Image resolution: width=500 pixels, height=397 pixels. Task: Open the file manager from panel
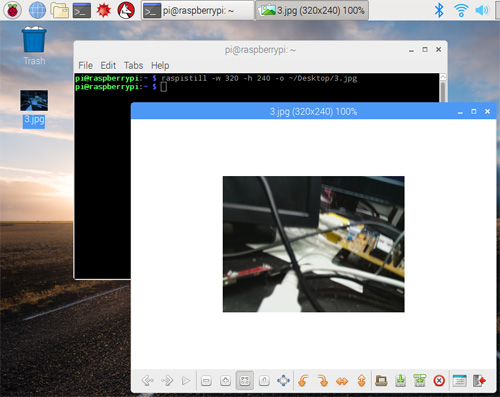tap(60, 11)
